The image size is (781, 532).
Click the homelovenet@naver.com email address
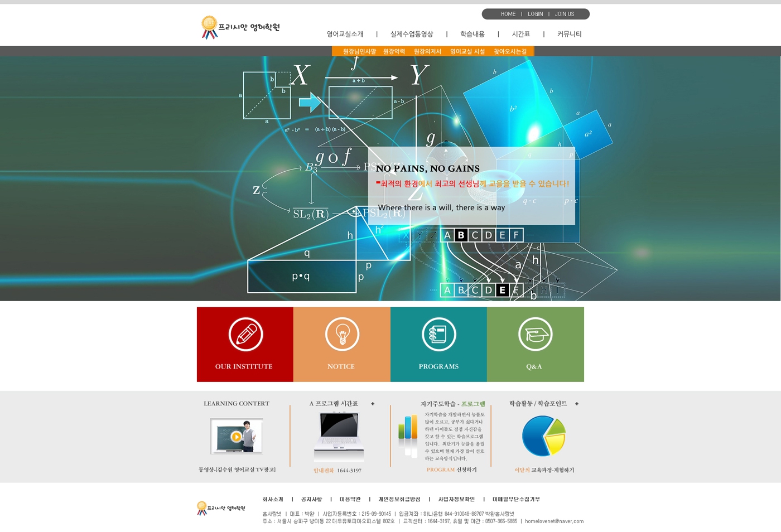pos(554,521)
